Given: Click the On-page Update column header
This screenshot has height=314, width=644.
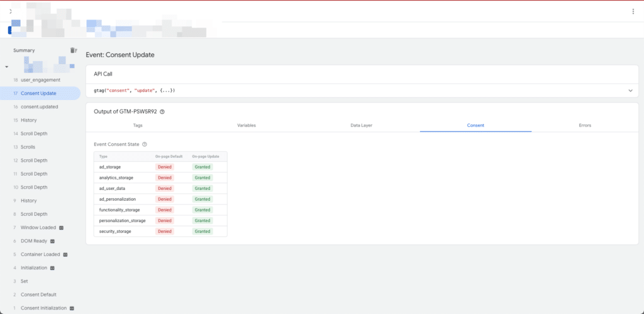Looking at the screenshot, I should [206, 157].
